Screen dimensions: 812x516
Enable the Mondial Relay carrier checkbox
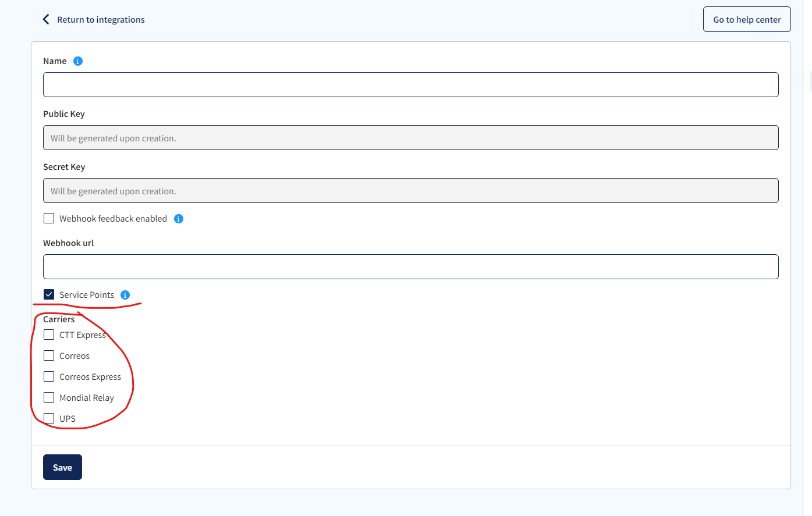click(49, 397)
